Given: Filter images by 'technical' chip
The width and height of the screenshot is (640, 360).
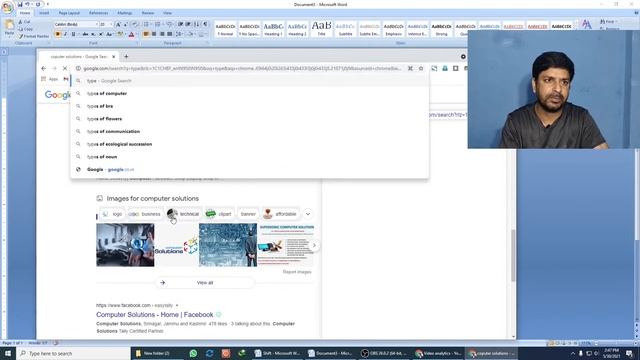Looking at the screenshot, I should (184, 214).
